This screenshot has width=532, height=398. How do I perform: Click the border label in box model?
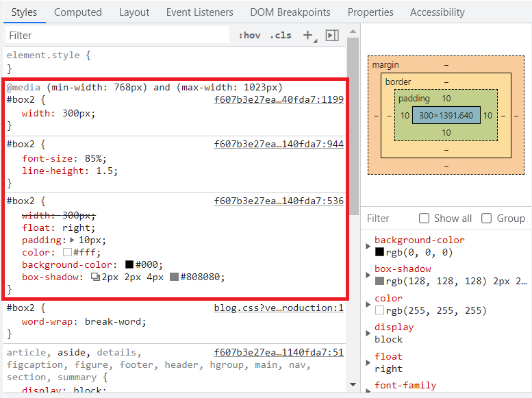(398, 82)
